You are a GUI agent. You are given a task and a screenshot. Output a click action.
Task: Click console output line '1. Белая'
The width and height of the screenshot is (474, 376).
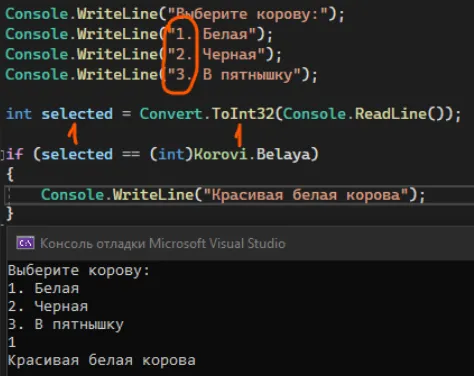(x=43, y=288)
